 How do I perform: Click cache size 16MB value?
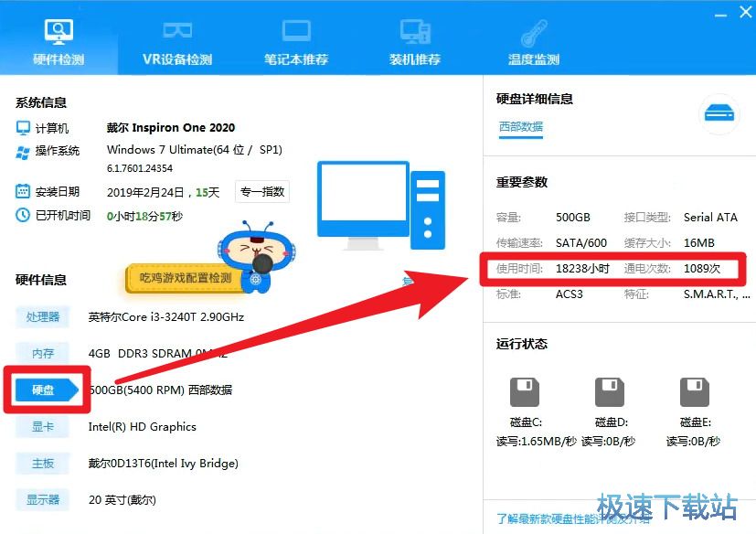699,243
